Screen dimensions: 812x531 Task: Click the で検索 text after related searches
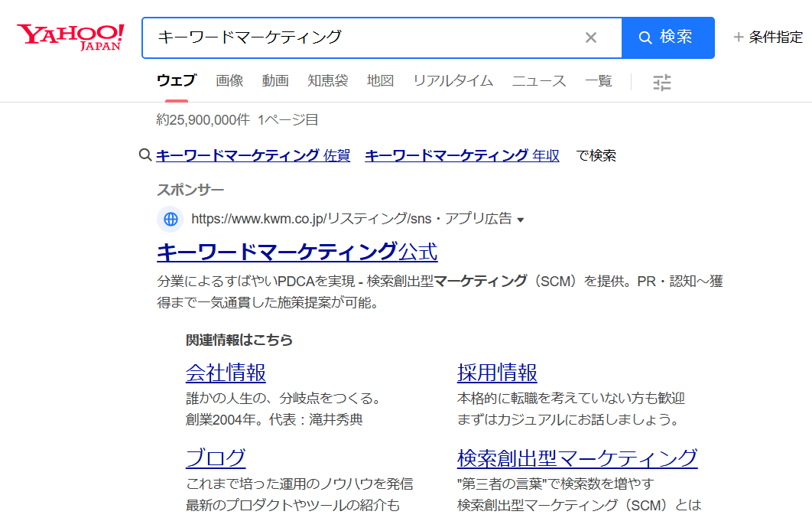[596, 155]
